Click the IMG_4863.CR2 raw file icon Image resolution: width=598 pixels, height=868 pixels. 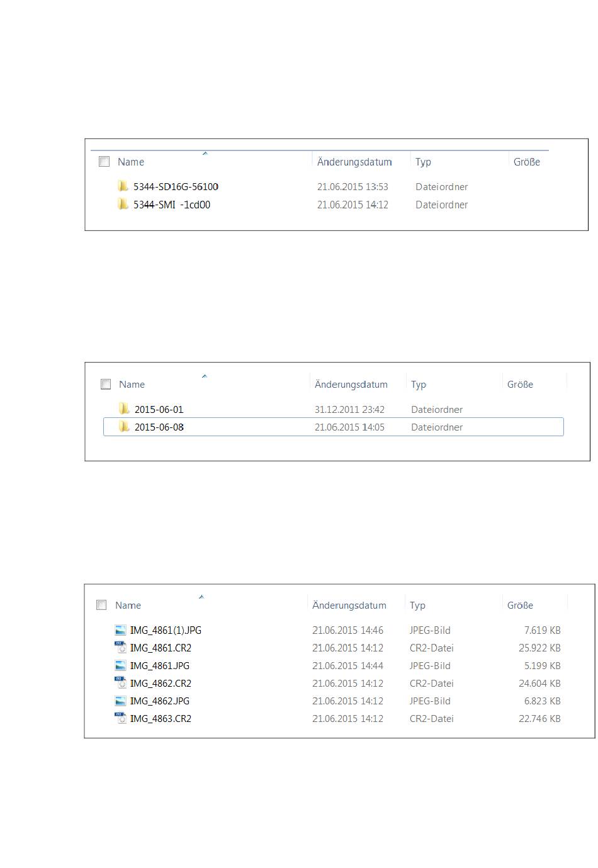point(120,718)
